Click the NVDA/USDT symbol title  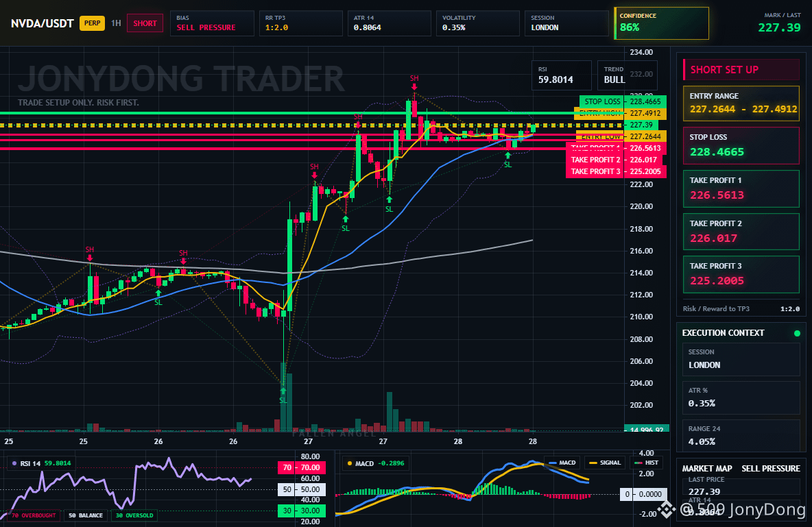click(42, 23)
